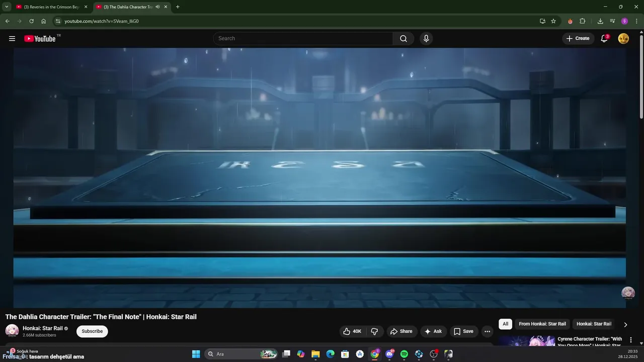Viewport: 644px width, 362px height.
Task: Open the YouTube guide hamburger menu
Action: coord(12,39)
